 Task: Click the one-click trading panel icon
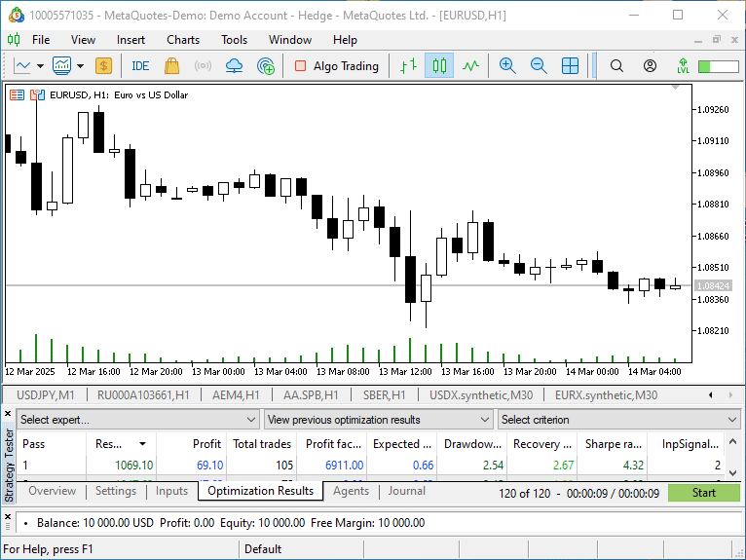click(x=37, y=94)
